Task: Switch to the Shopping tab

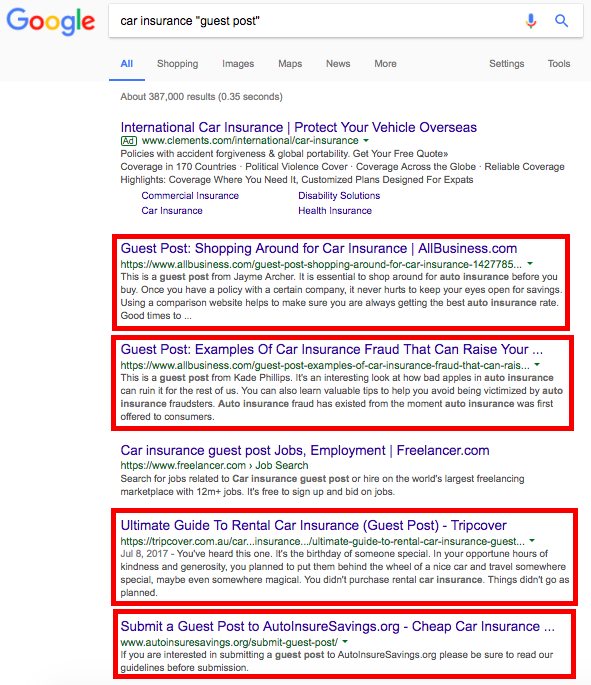Action: tap(177, 64)
